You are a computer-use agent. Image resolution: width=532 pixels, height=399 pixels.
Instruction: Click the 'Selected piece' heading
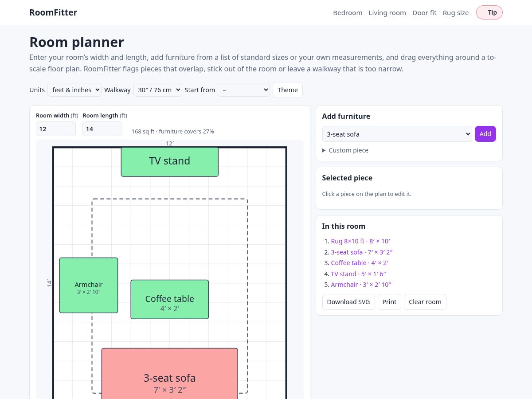347,178
